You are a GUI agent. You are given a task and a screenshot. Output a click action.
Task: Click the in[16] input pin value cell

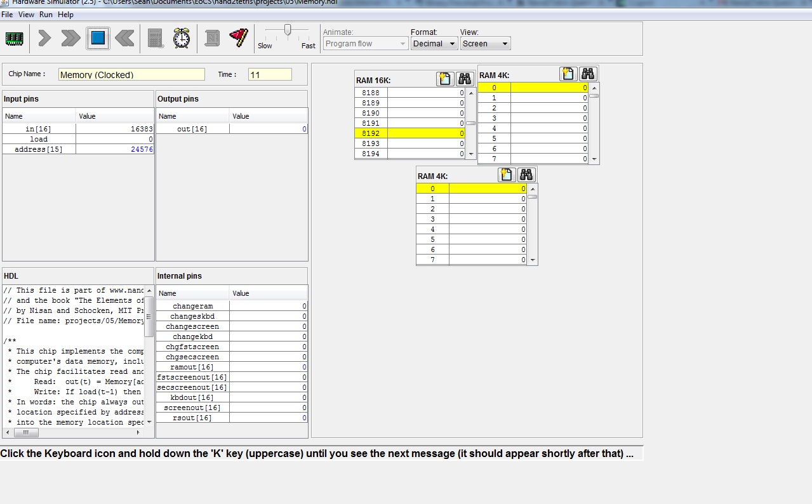click(115, 129)
